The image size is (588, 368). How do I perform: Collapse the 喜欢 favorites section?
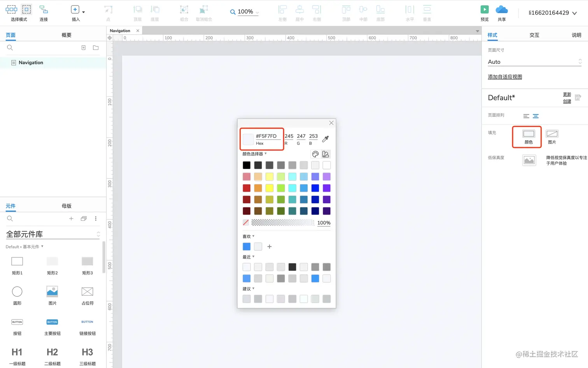[248, 236]
